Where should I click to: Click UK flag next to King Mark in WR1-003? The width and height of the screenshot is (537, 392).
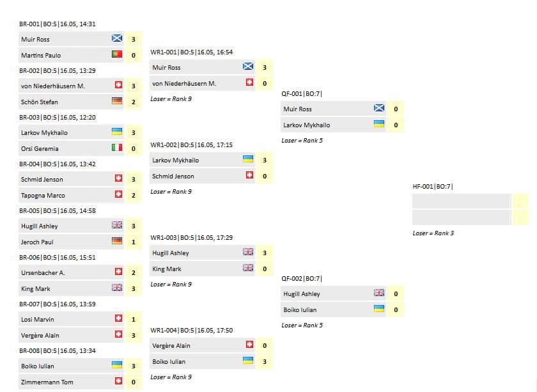coord(248,267)
